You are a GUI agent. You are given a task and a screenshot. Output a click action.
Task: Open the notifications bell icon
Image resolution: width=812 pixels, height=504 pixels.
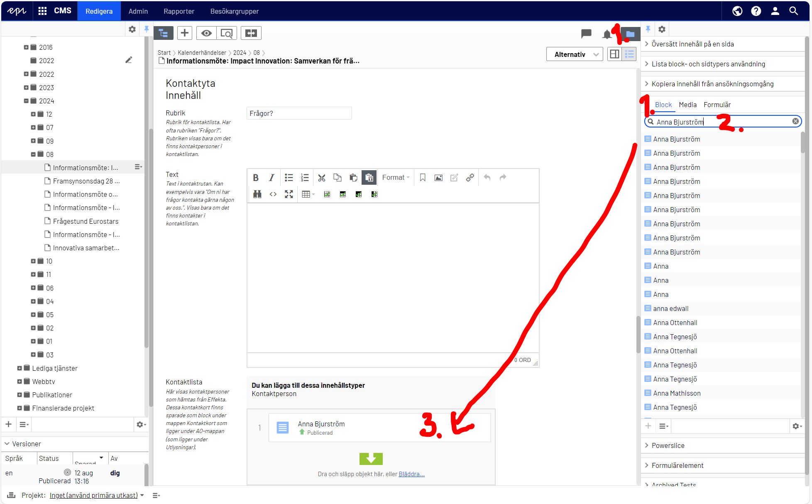click(x=607, y=34)
